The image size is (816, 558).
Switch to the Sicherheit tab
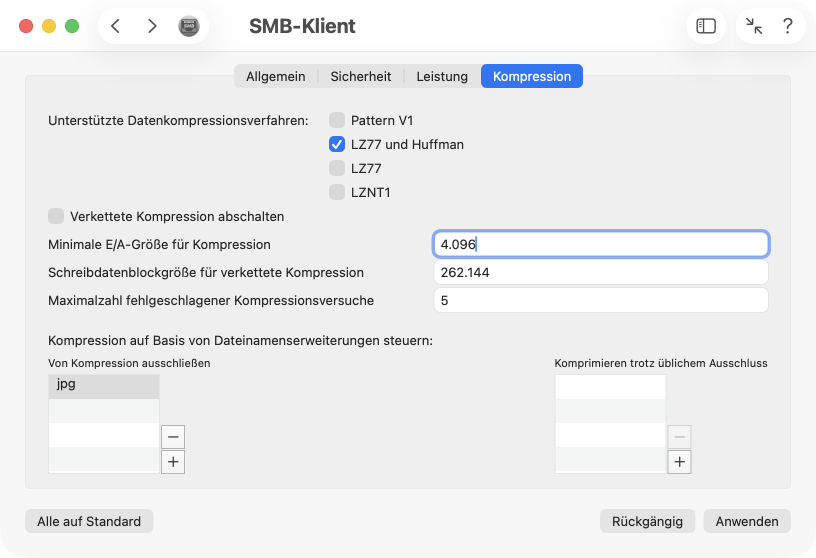point(361,77)
